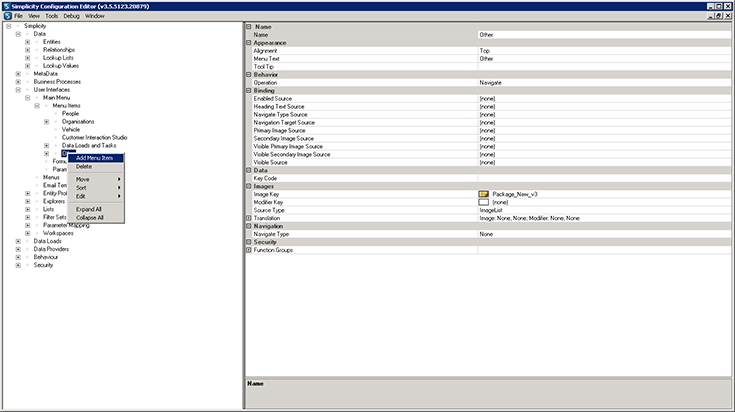Collapse the Behavior property category
735x412 pixels.
click(x=249, y=75)
